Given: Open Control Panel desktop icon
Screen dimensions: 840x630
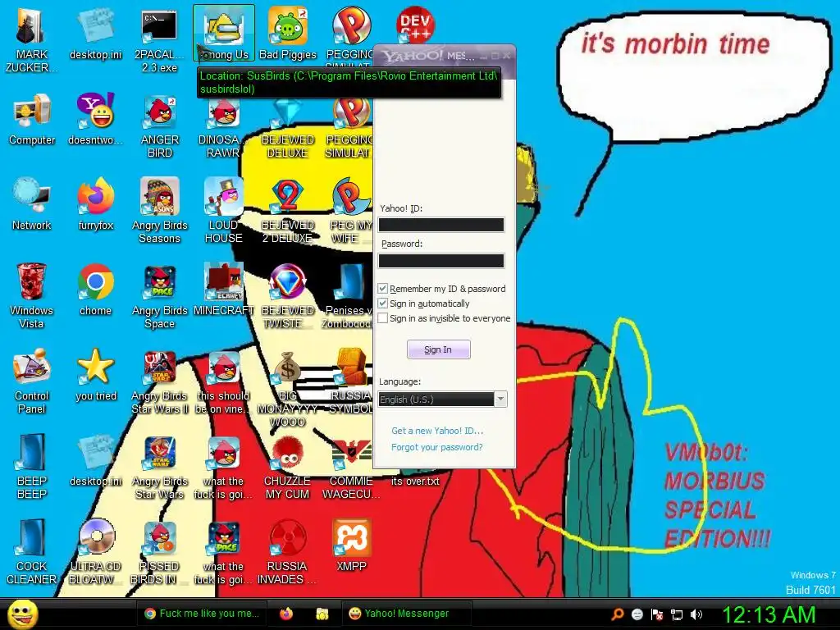Looking at the screenshot, I should (31, 381).
